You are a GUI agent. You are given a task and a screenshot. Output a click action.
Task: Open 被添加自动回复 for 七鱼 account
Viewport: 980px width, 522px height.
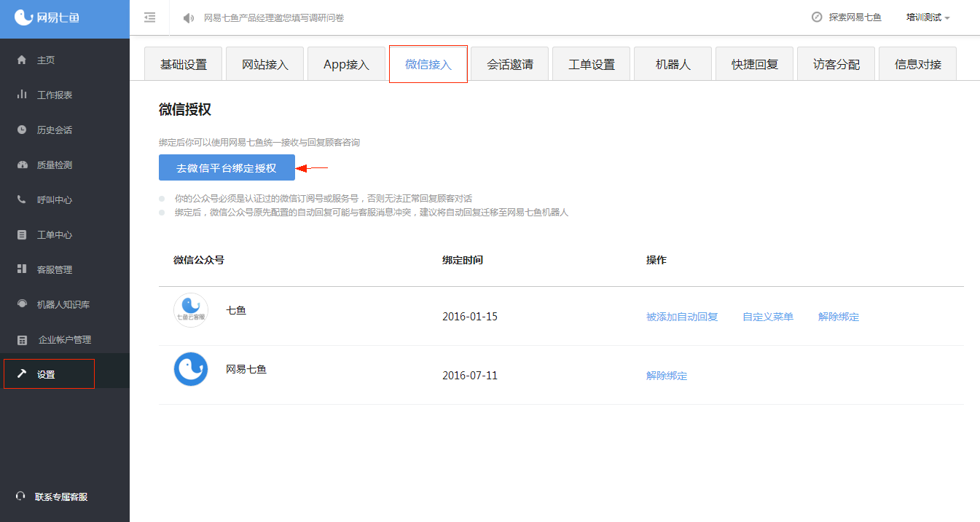click(x=682, y=317)
